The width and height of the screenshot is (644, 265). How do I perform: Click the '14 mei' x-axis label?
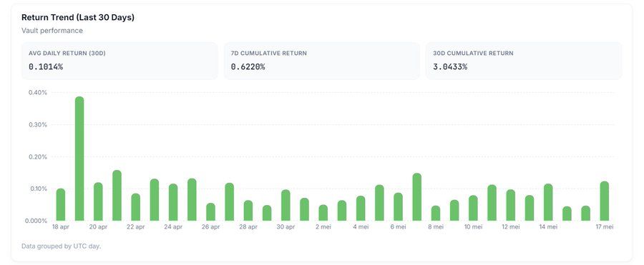(x=548, y=226)
